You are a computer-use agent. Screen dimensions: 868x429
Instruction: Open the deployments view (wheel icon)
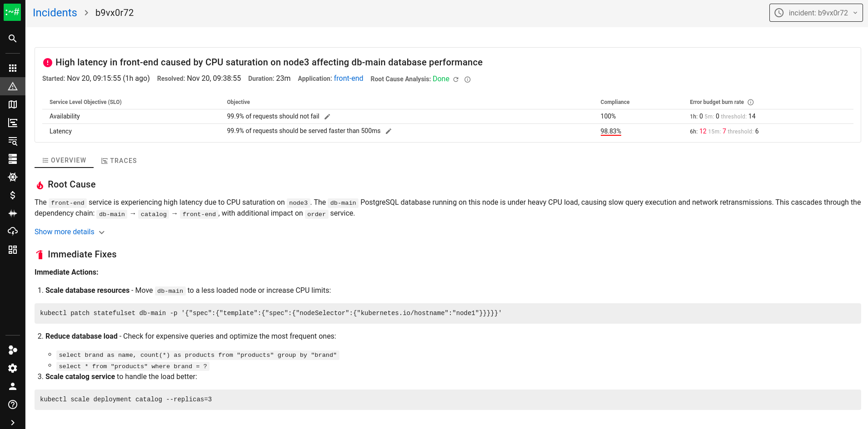(x=12, y=177)
